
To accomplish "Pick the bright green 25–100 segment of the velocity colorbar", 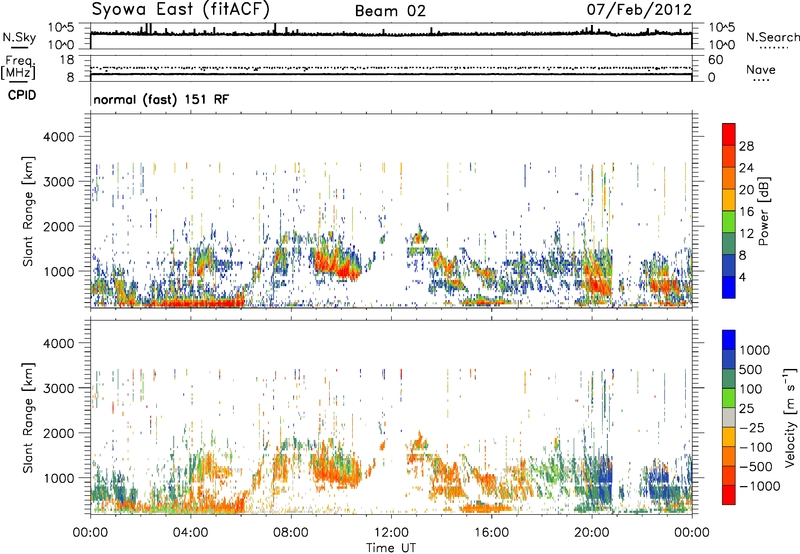I will point(729,398).
